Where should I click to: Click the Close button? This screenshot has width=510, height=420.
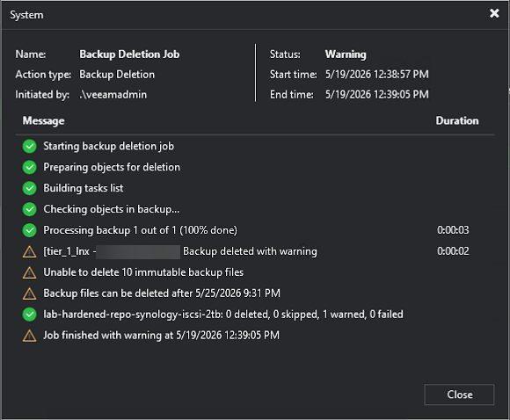(459, 395)
